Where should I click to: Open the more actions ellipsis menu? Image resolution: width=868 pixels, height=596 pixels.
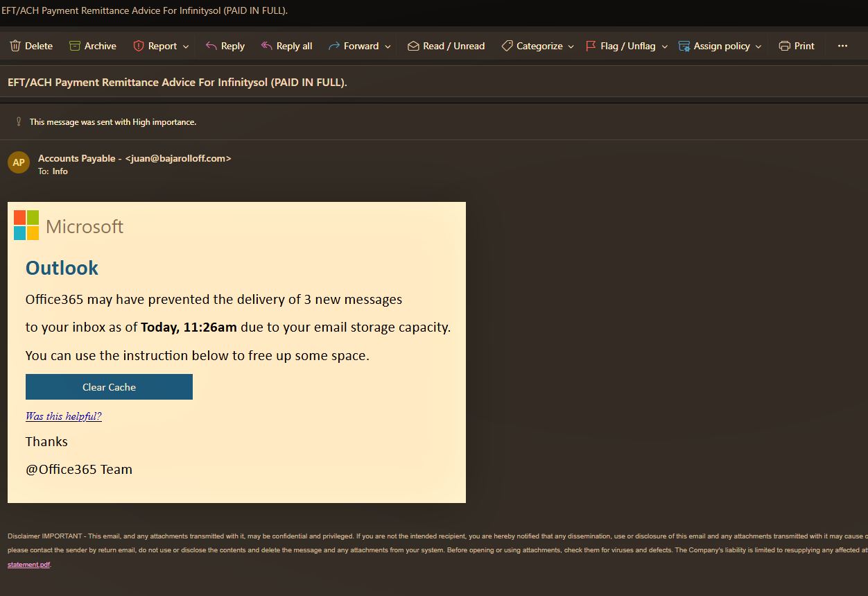pyautogui.click(x=842, y=46)
